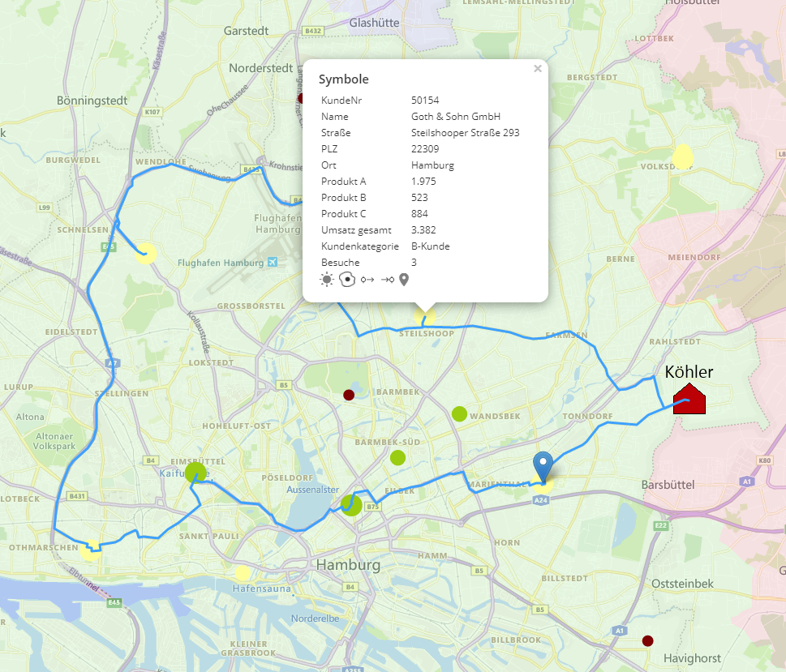Click the isochrone area icon in popup
Screen dimensions: 786x672
coord(347,280)
